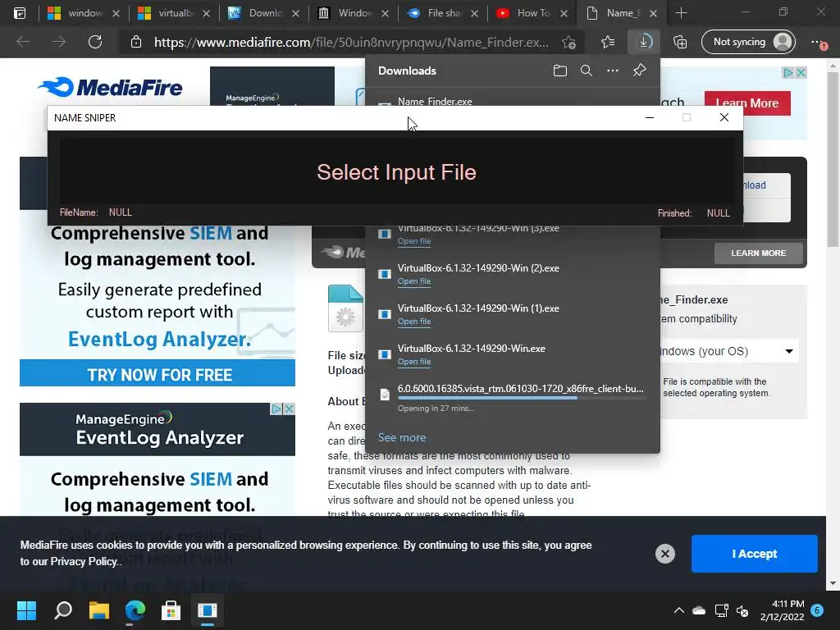
Task: Switch to the virtualbox tab
Action: [174, 13]
